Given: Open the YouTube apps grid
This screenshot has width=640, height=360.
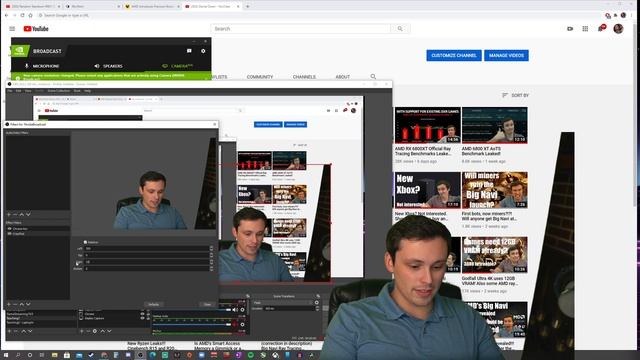Looking at the screenshot, I should click(585, 29).
